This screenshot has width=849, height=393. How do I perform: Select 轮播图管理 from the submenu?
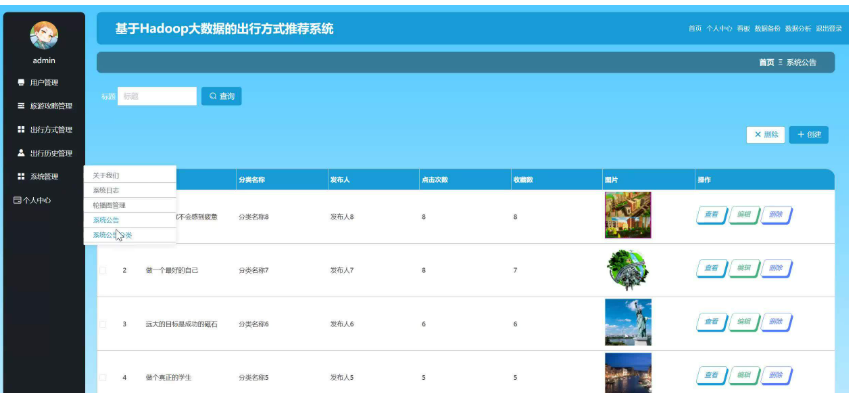click(130, 205)
